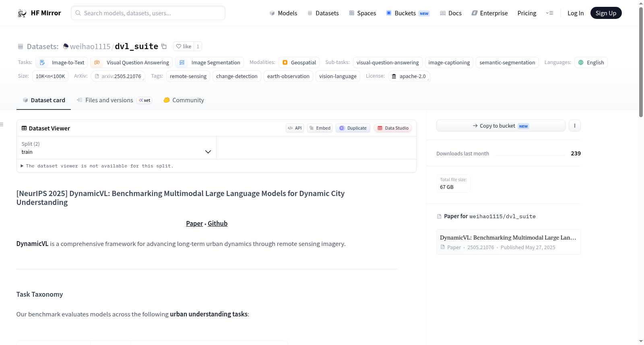Click the Downloads last month count 239
This screenshot has width=644, height=345.
point(576,153)
